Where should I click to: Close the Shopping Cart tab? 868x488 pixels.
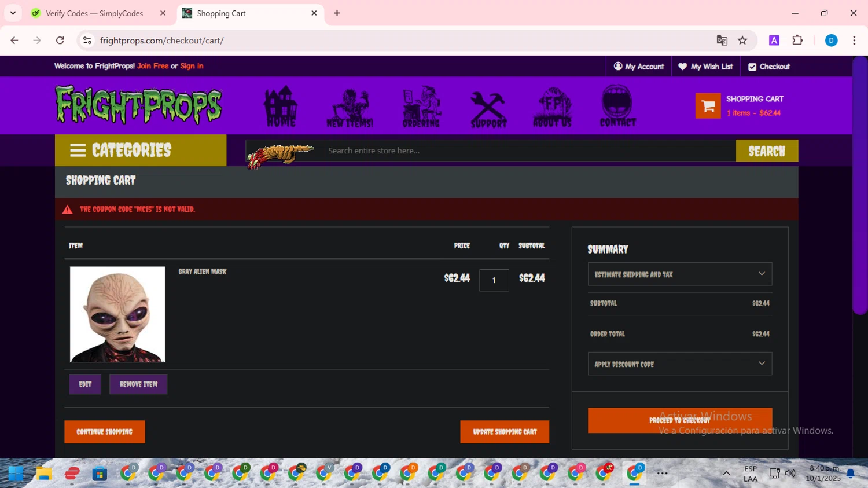314,13
